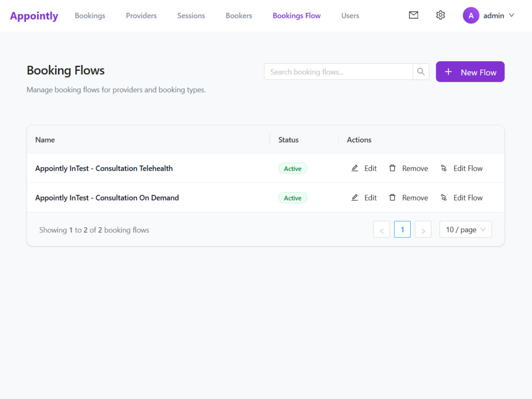Remove the Consultation On Demand booking flow
The height and width of the screenshot is (399, 532).
click(409, 197)
